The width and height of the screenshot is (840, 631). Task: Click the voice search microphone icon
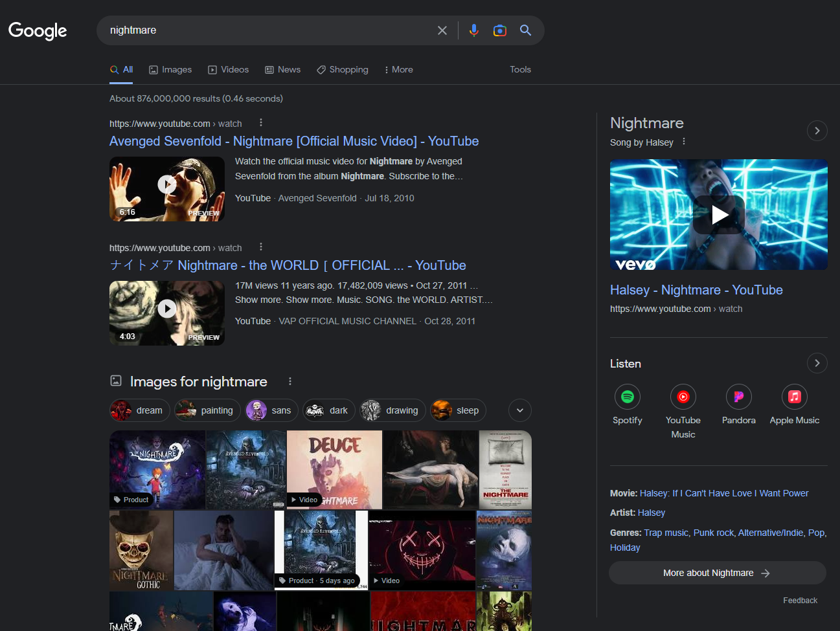coord(474,30)
